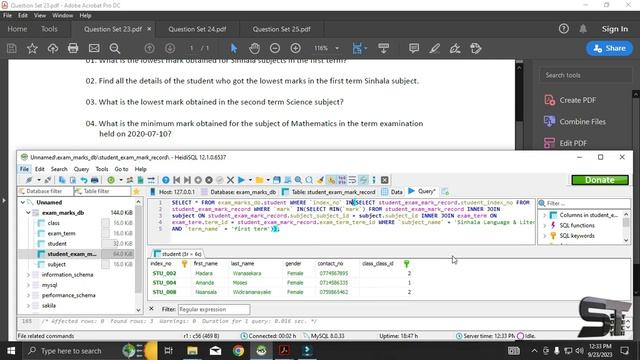Click the green refresh icon in HeidiSQL
Viewport: 640px width, 360px height.
[111, 180]
